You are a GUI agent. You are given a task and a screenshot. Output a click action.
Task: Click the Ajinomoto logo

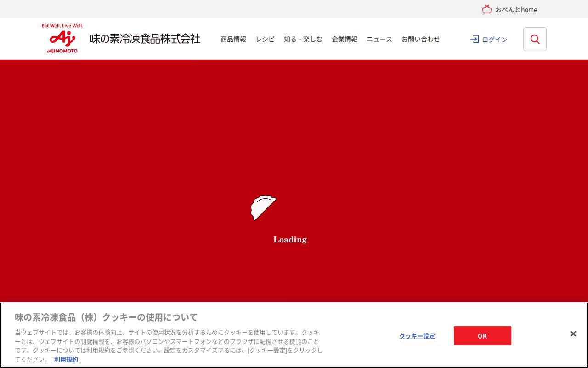click(62, 39)
